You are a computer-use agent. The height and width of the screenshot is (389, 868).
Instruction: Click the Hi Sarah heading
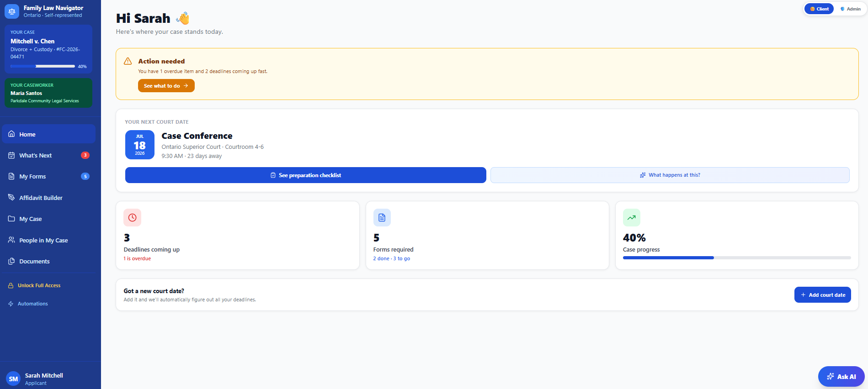coord(143,18)
